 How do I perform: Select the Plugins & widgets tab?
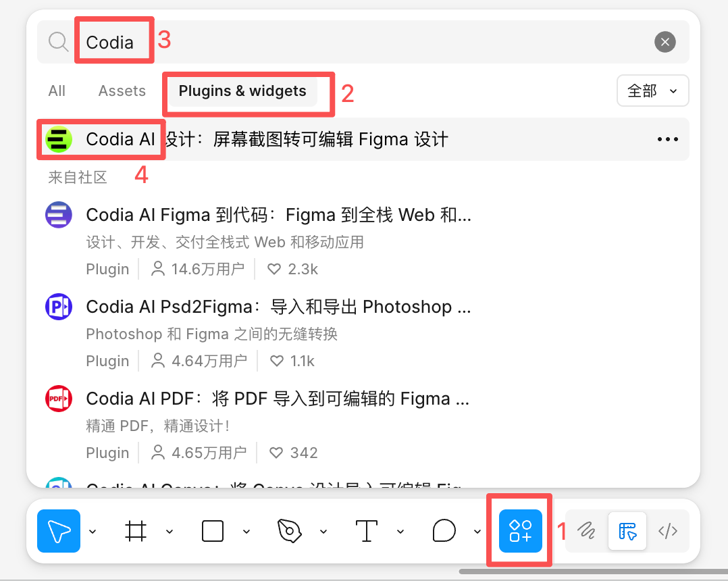tap(242, 91)
